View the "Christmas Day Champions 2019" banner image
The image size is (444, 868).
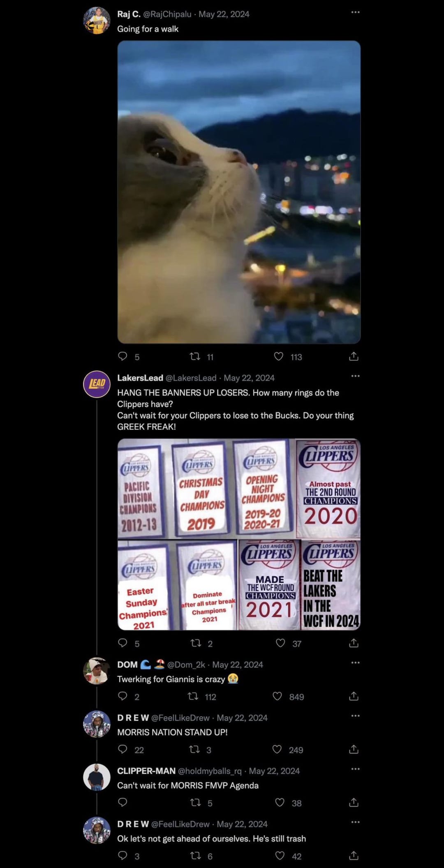(x=201, y=489)
